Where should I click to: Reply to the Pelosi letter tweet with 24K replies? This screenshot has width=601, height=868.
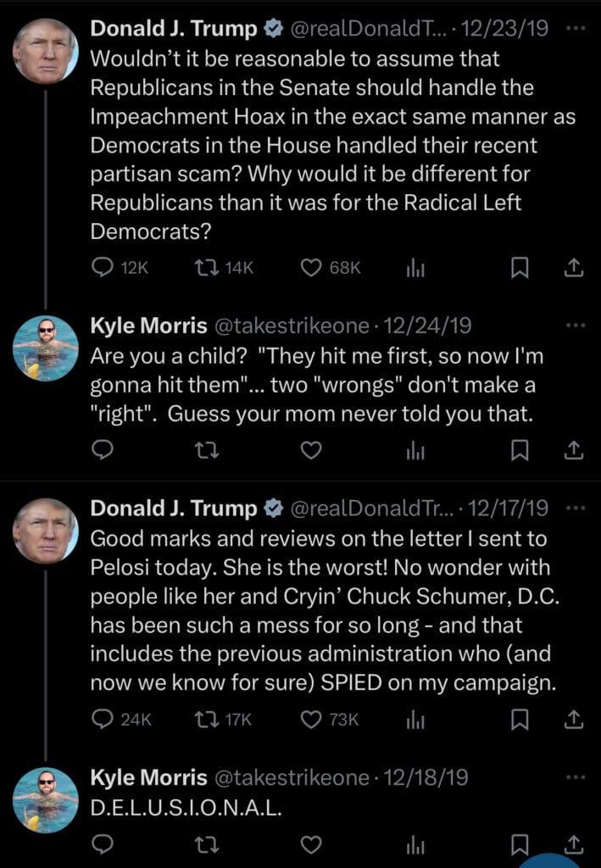(102, 720)
